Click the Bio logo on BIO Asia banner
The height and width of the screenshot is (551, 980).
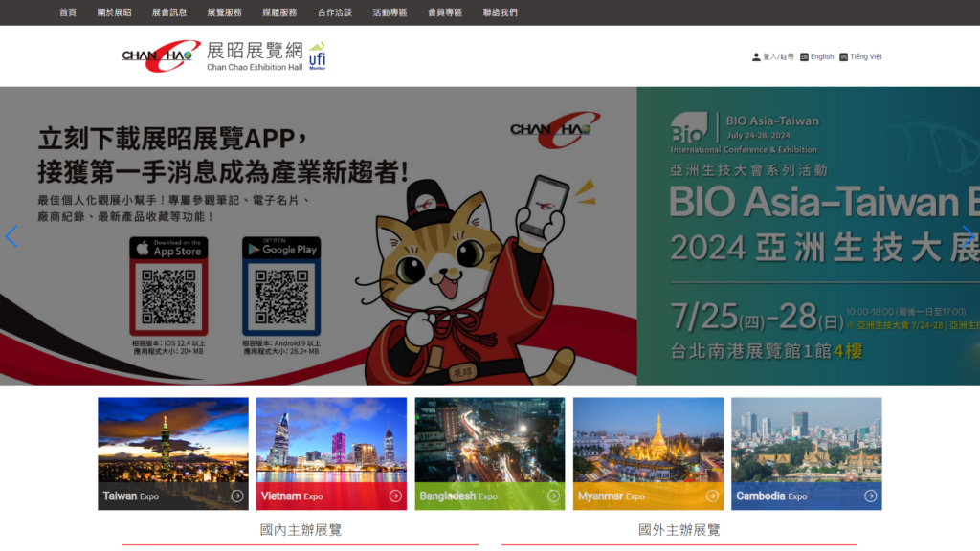689,127
